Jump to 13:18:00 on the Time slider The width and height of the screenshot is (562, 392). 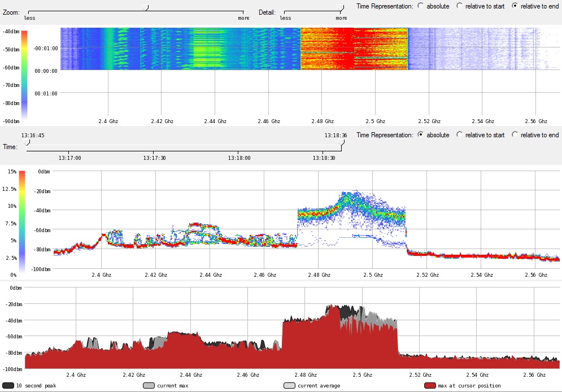pyautogui.click(x=239, y=151)
